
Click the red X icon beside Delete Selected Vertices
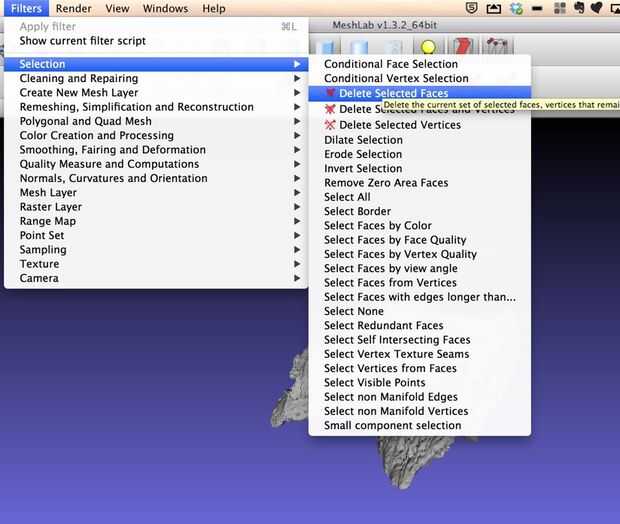pyautogui.click(x=330, y=125)
